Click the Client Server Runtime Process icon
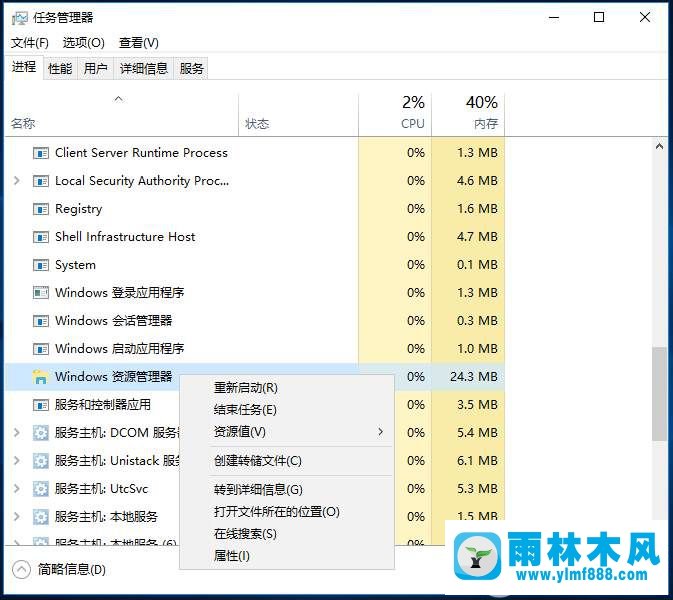 point(41,153)
